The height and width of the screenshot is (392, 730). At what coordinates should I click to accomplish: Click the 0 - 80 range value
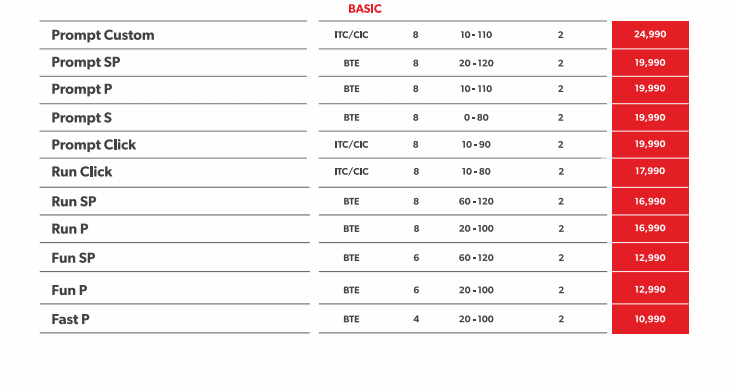tap(476, 117)
